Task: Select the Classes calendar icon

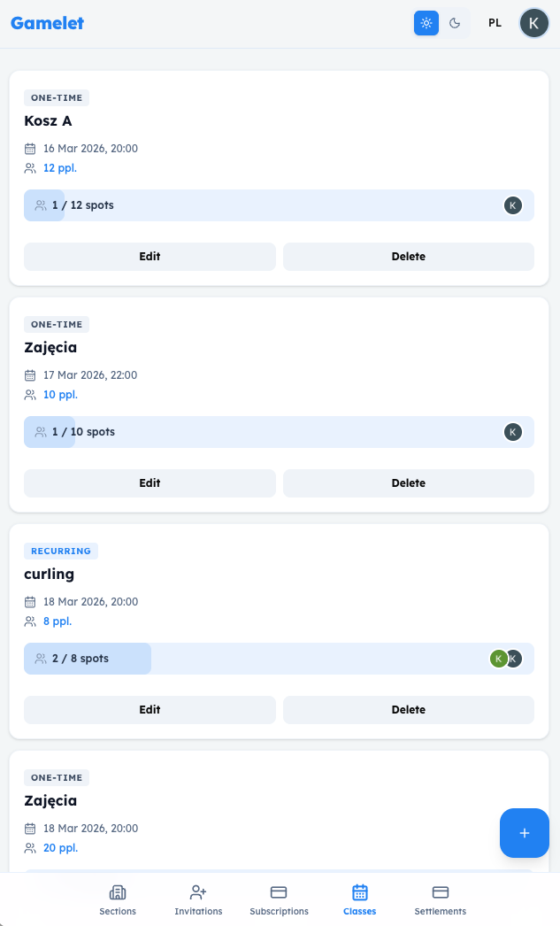Action: (359, 892)
